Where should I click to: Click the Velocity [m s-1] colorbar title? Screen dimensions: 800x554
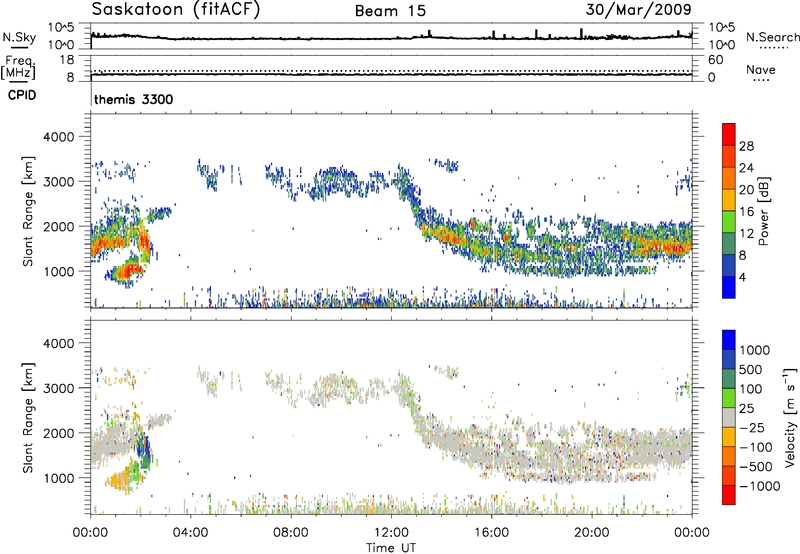(790, 417)
